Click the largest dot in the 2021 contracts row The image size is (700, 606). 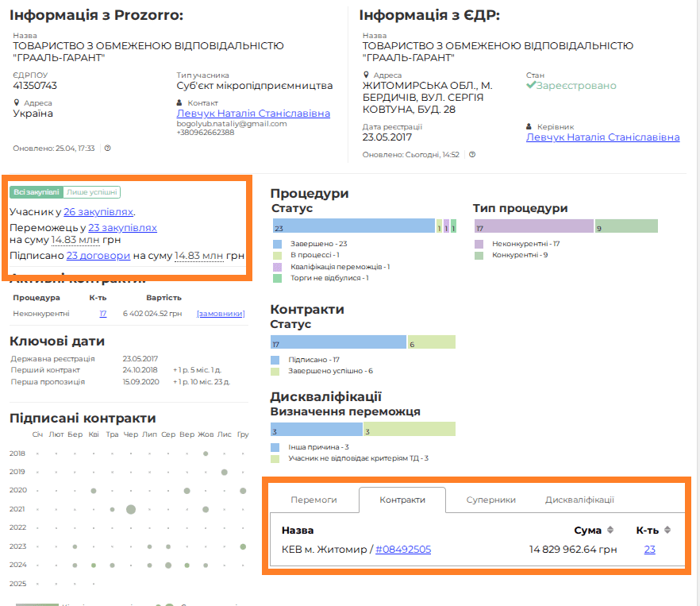131,509
